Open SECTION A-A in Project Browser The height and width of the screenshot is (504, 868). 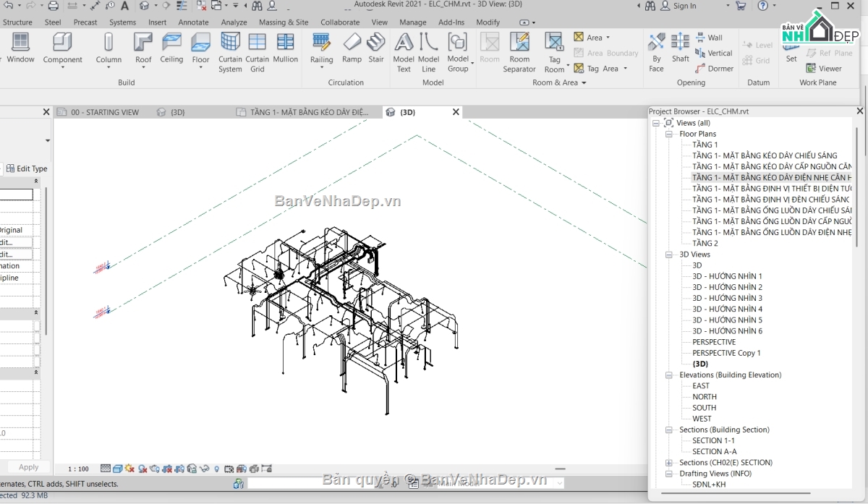point(715,452)
